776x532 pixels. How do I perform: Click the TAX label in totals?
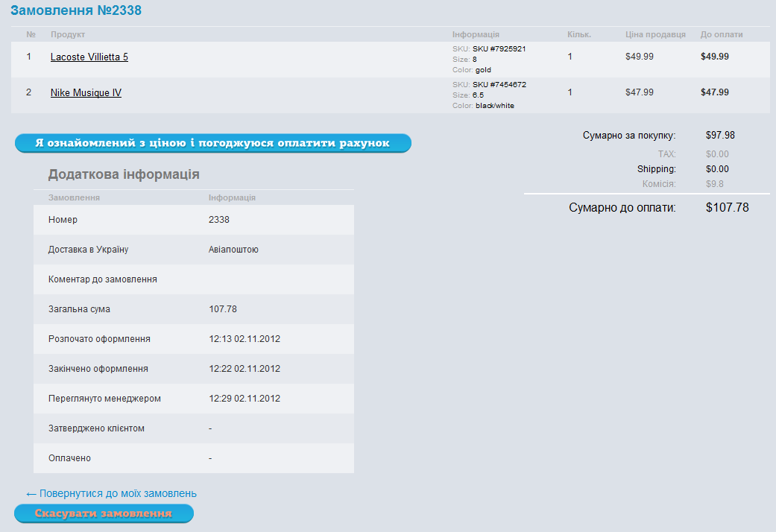point(666,154)
